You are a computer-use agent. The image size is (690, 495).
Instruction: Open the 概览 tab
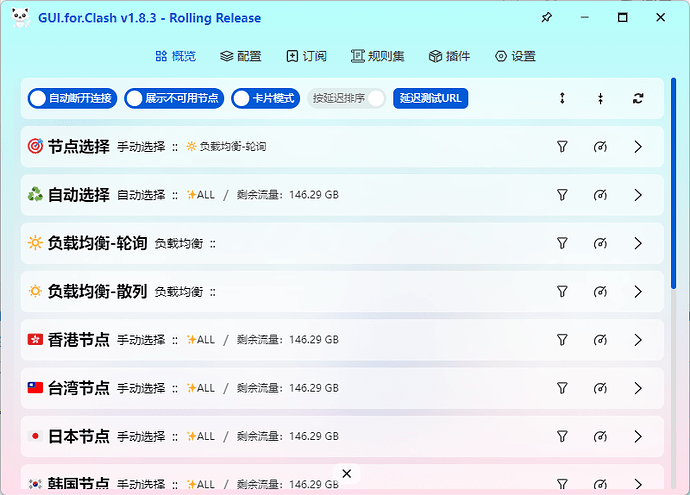[x=176, y=56]
